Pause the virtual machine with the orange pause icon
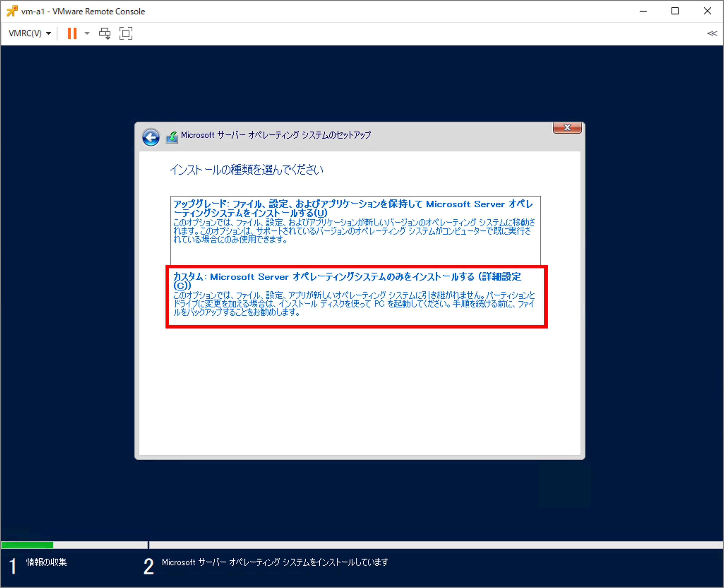 coord(72,33)
